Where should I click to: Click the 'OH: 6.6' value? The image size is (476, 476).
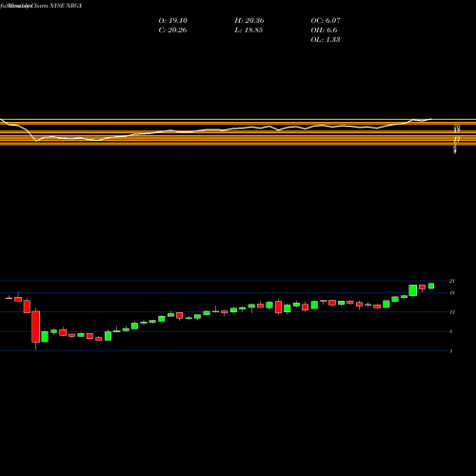[324, 30]
